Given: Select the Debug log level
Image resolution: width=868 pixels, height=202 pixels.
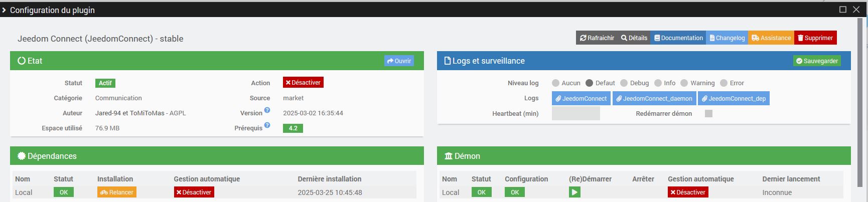Looking at the screenshot, I should 624,83.
